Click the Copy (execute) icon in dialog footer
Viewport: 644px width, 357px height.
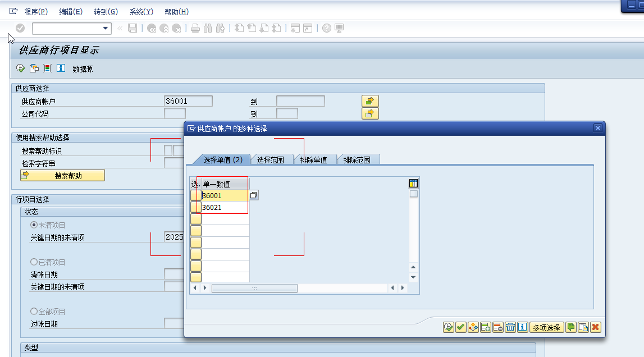[x=449, y=327]
